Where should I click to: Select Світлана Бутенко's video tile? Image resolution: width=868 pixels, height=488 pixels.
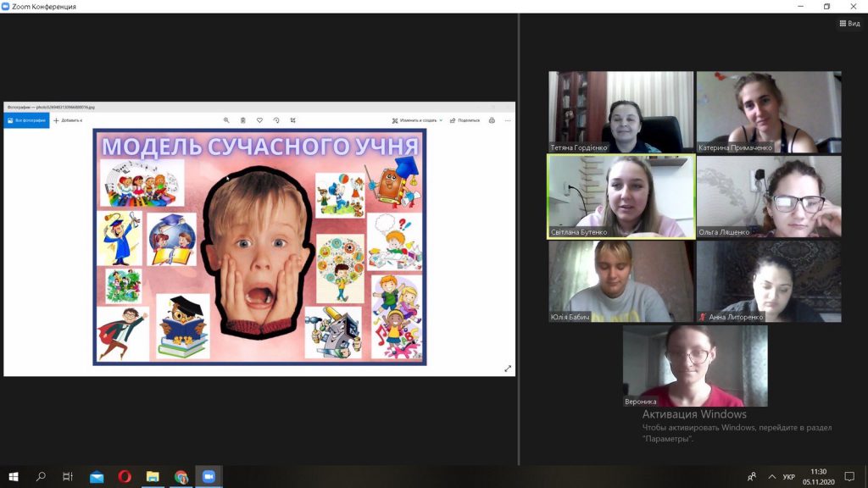(x=620, y=197)
